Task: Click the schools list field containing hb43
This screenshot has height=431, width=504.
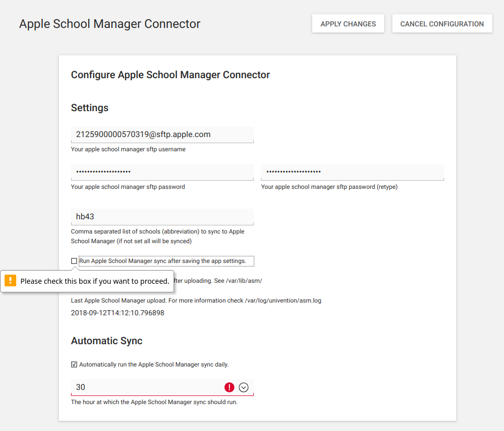Action: 162,217
